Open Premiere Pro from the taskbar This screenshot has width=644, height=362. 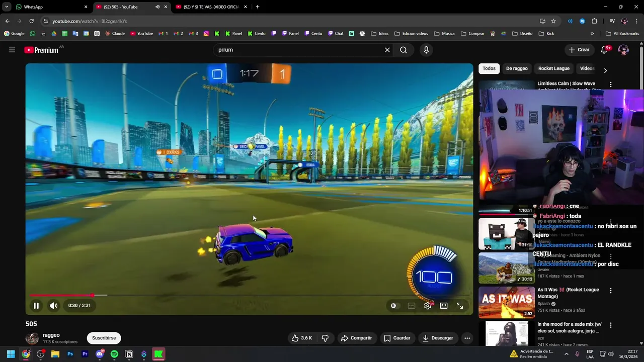pos(85,354)
